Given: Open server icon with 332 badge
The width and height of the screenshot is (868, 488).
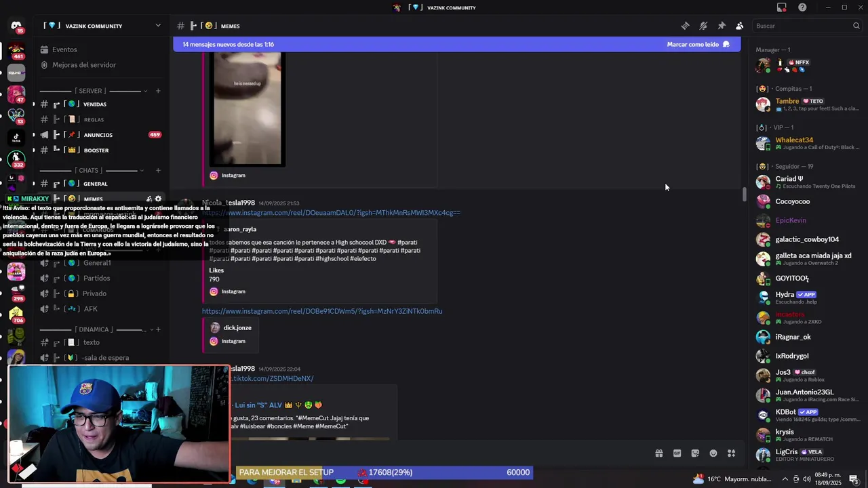Looking at the screenshot, I should pos(16,159).
